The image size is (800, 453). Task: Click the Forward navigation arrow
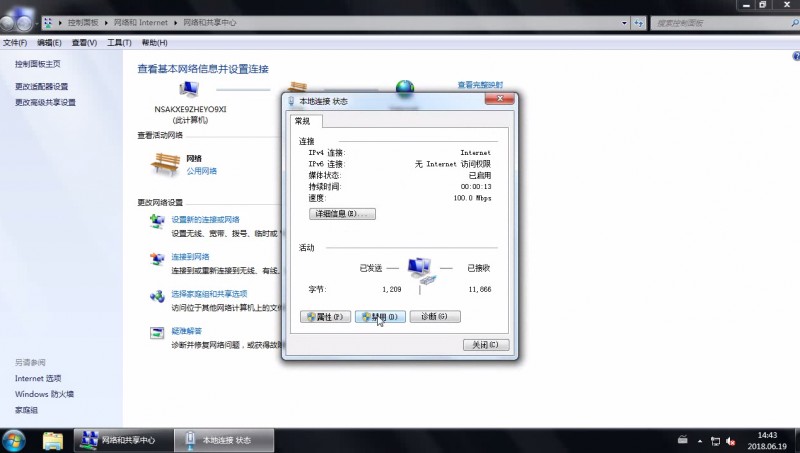[24, 23]
